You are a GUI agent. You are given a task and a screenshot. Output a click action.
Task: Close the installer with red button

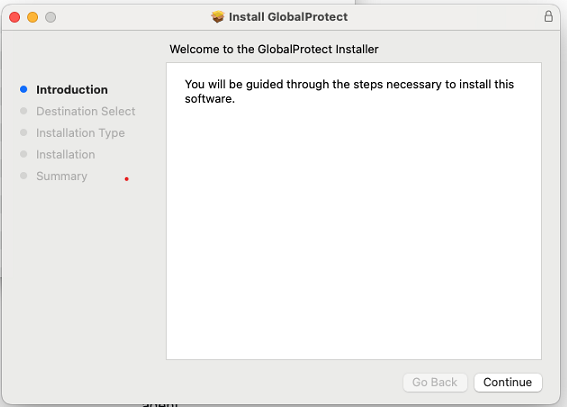coord(14,17)
